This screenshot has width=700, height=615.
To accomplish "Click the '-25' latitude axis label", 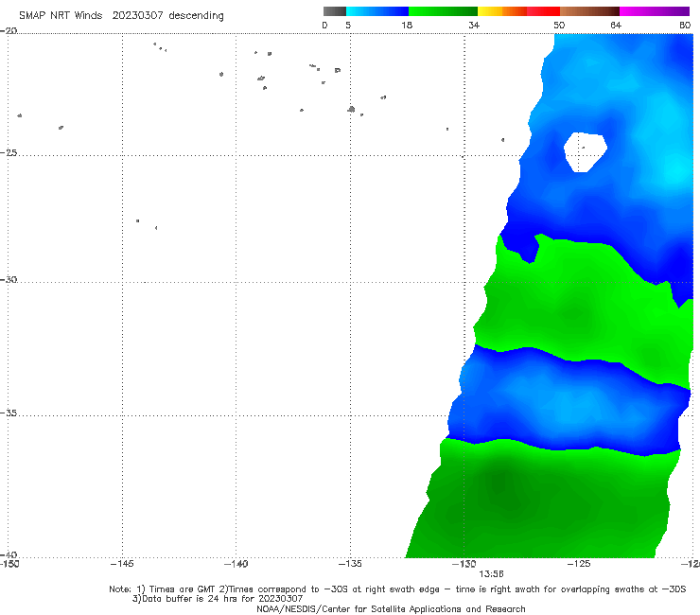I will pos(9,152).
